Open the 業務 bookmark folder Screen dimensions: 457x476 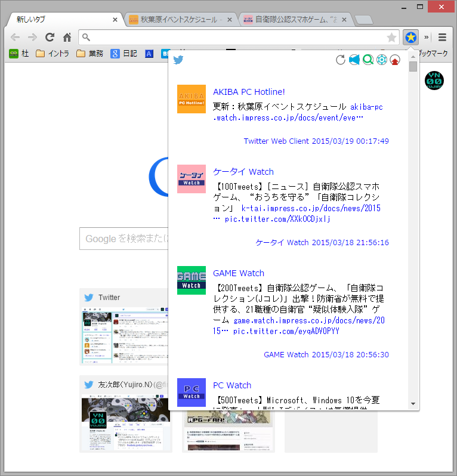click(90, 54)
